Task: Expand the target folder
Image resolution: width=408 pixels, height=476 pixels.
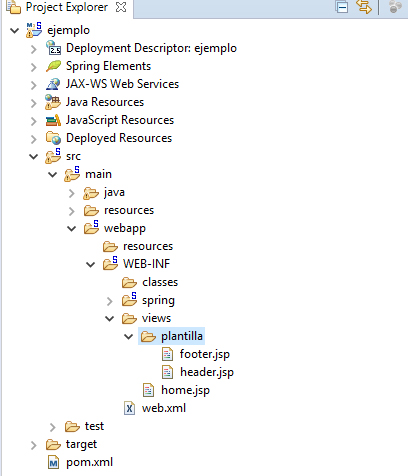Action: 34,445
